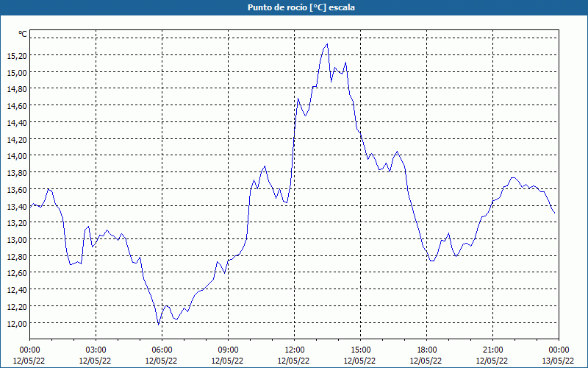This screenshot has height=368, width=588.
Task: Click the 13,20 y-axis value
Action: tap(17, 223)
